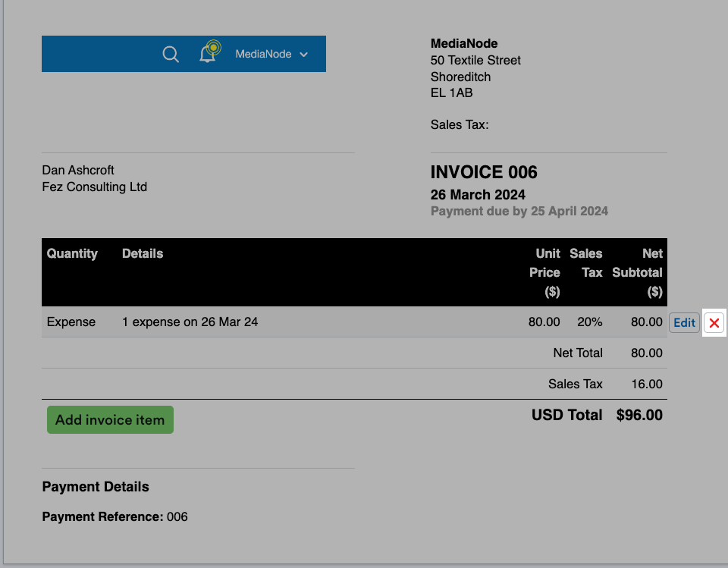Select the search icon next to MediaNode
Screen dimensions: 728x568
[170, 54]
